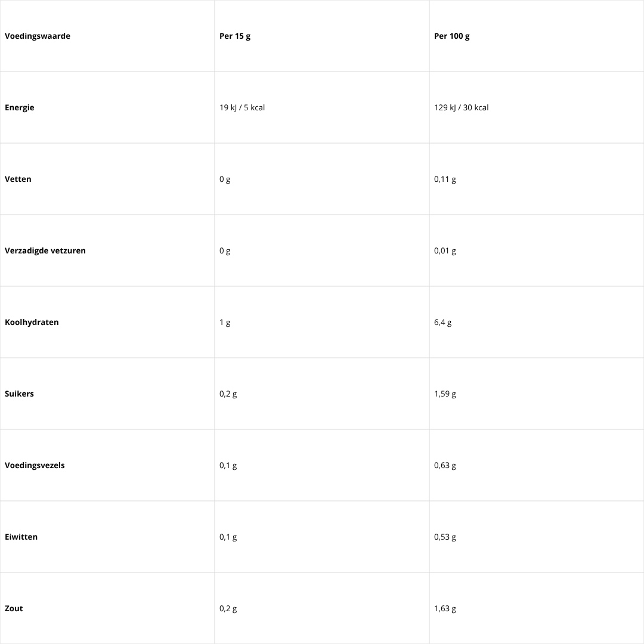Click the Zout row label

[14, 609]
